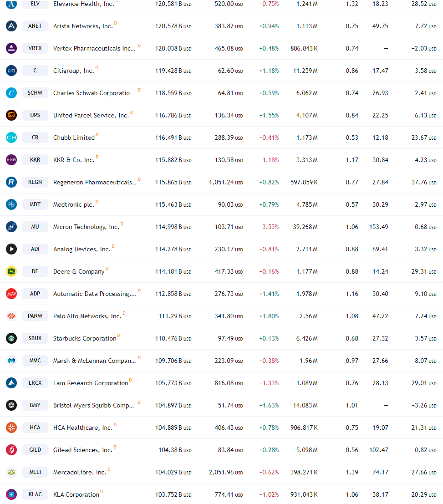This screenshot has height=504, width=443.
Task: Click the Marsh & McLennan logo icon
Action: tap(11, 361)
